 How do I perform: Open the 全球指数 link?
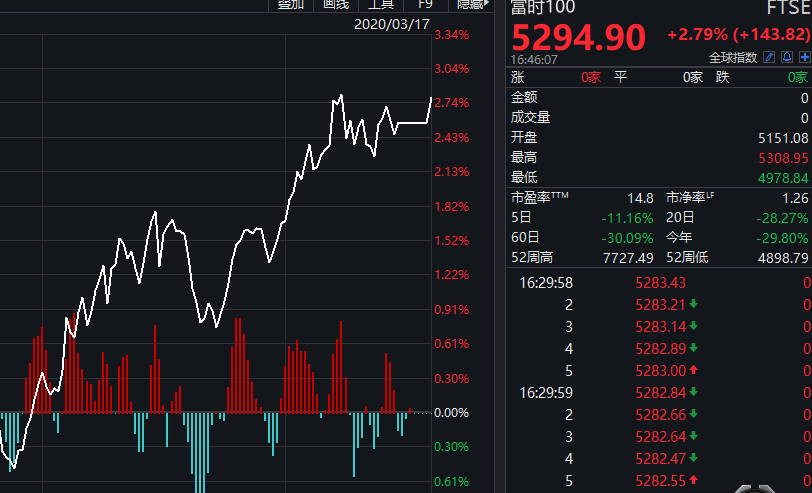click(x=733, y=57)
